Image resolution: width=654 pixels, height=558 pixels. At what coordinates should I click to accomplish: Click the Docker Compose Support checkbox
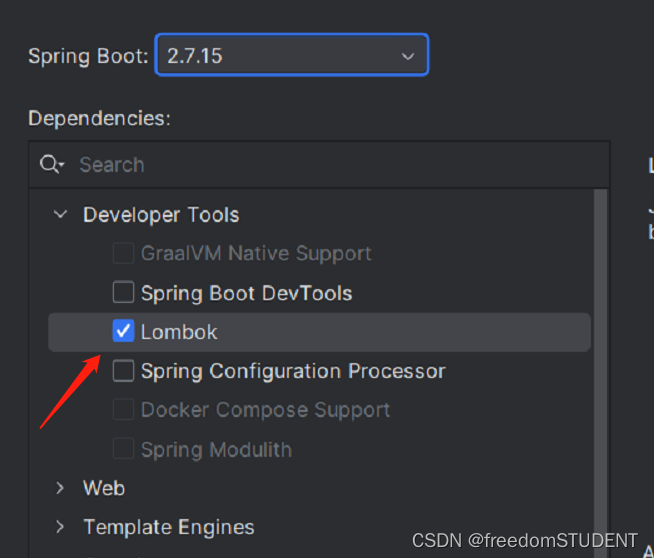[x=123, y=410]
